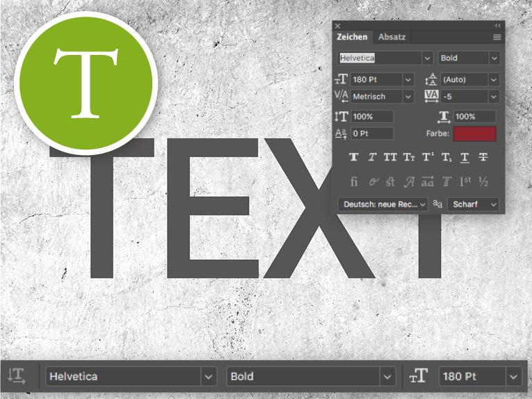532x399 pixels.
Task: Toggle standard ligatures fi button
Action: point(354,181)
